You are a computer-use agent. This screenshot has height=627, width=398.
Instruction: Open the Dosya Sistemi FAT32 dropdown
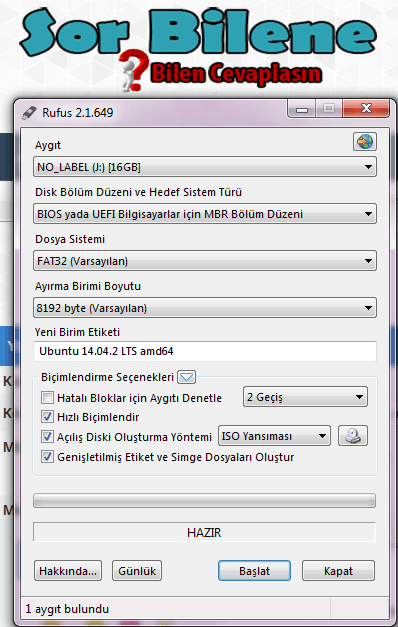[x=205, y=261]
